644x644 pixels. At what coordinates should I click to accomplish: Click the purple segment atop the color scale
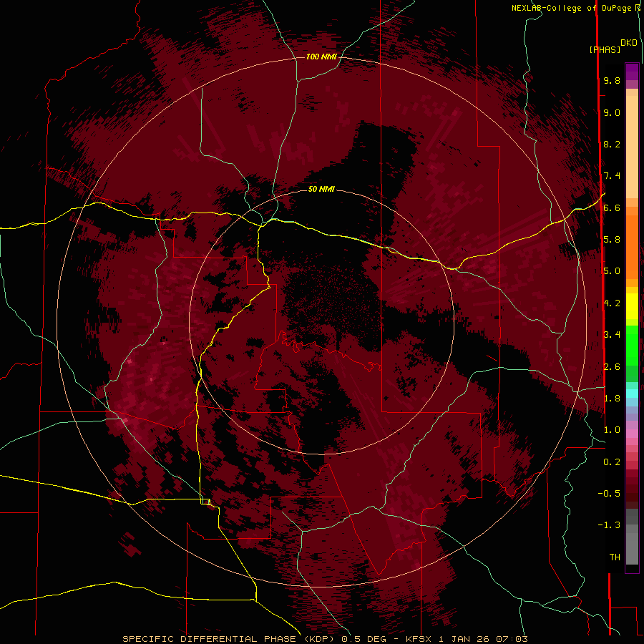632,72
